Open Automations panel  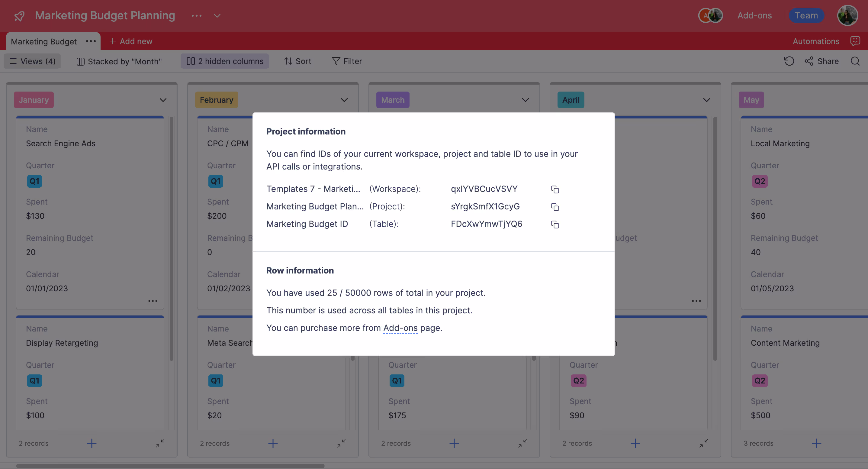tap(816, 41)
